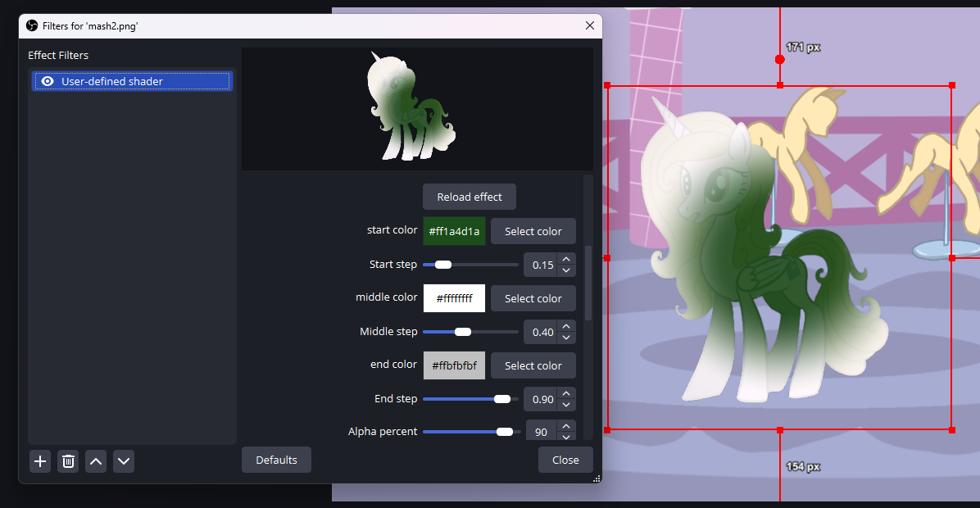Click the OBS logo in the dialog titlebar

30,25
